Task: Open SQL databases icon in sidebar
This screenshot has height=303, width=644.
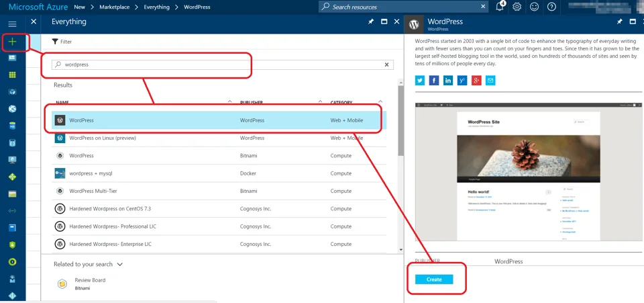Action: point(12,126)
